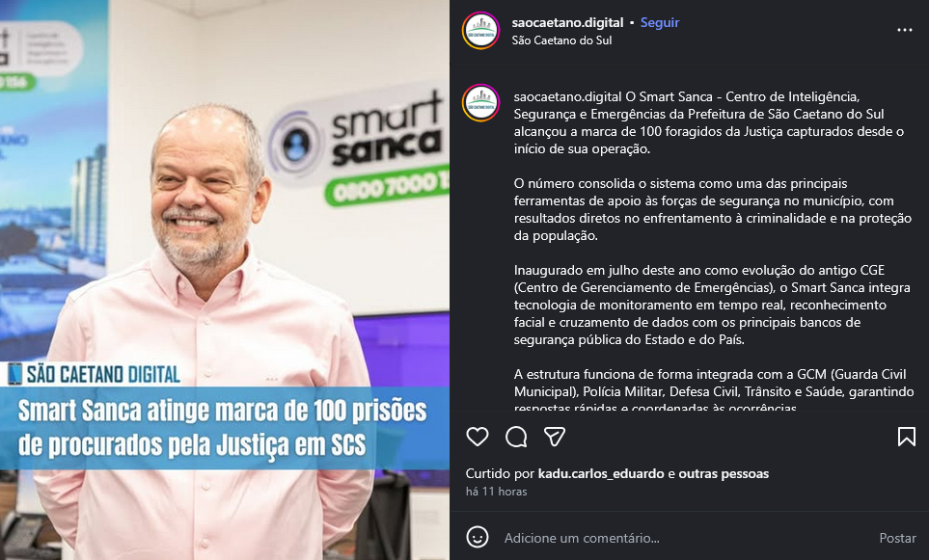View the kadu.carlos_eduardo profile
The height and width of the screenshot is (560, 929).
(601, 473)
